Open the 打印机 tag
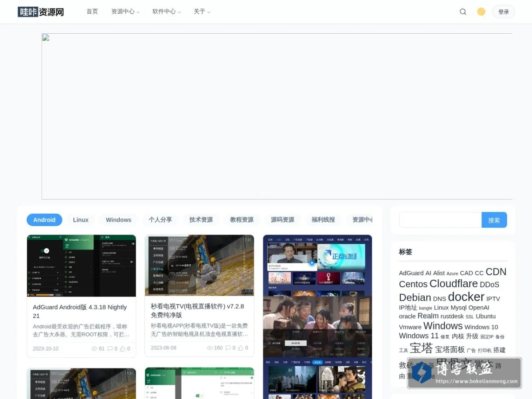This screenshot has width=532, height=399. [x=485, y=351]
